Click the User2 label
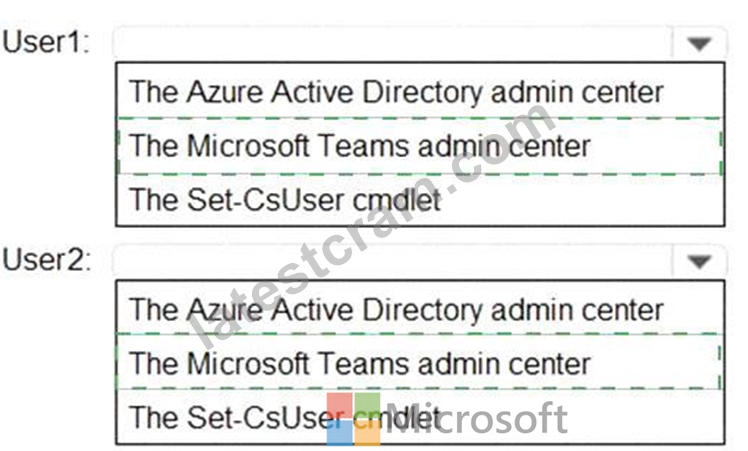Viewport: 748px width, 451px height. (46, 260)
